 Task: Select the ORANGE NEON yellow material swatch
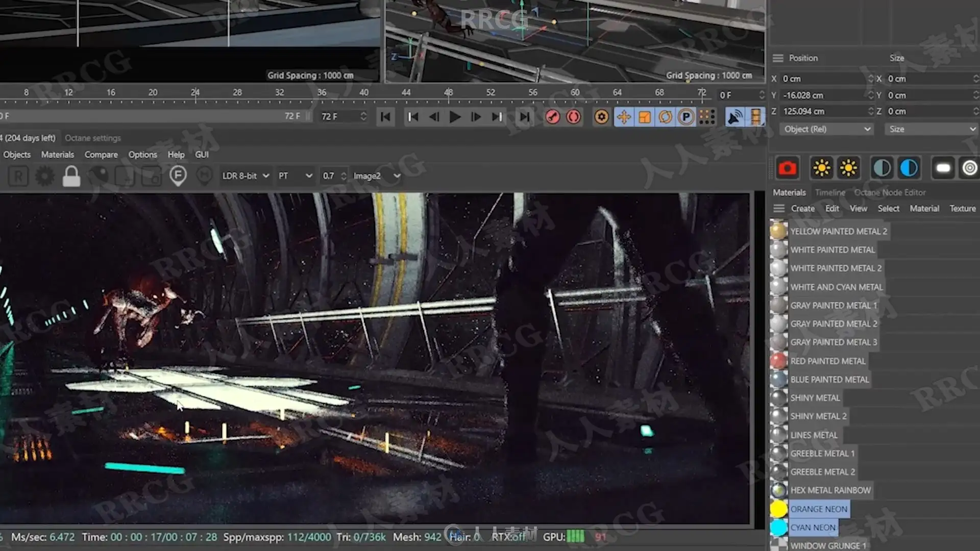pos(778,509)
